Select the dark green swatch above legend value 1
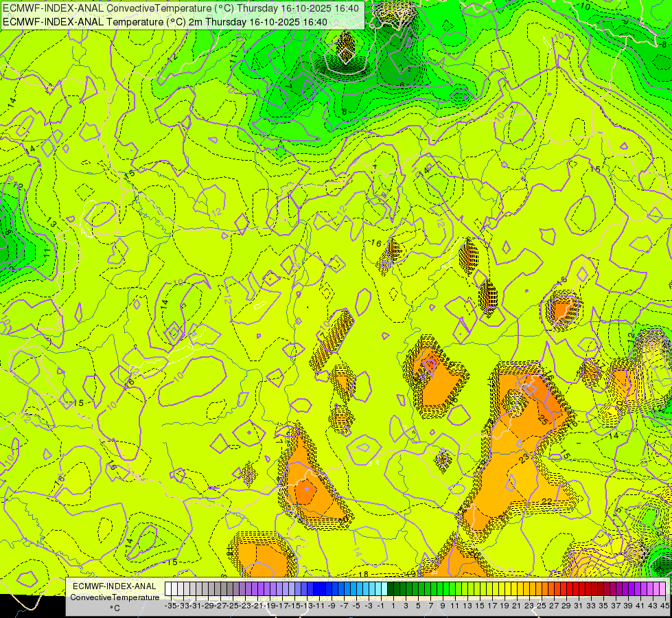This screenshot has height=618, width=672. tap(391, 588)
